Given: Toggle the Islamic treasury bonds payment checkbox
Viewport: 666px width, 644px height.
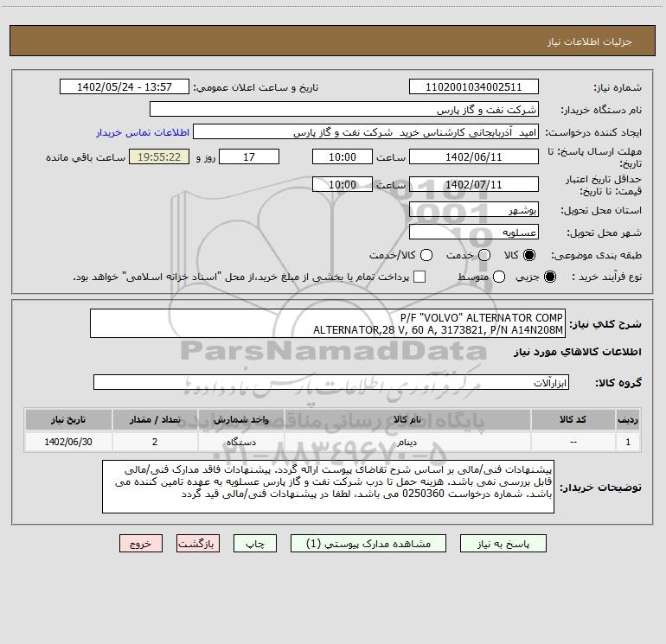Looking at the screenshot, I should (x=419, y=277).
